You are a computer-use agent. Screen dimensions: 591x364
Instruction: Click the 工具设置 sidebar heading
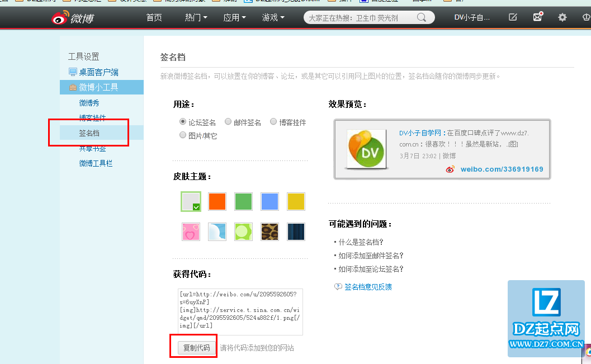[x=84, y=56]
